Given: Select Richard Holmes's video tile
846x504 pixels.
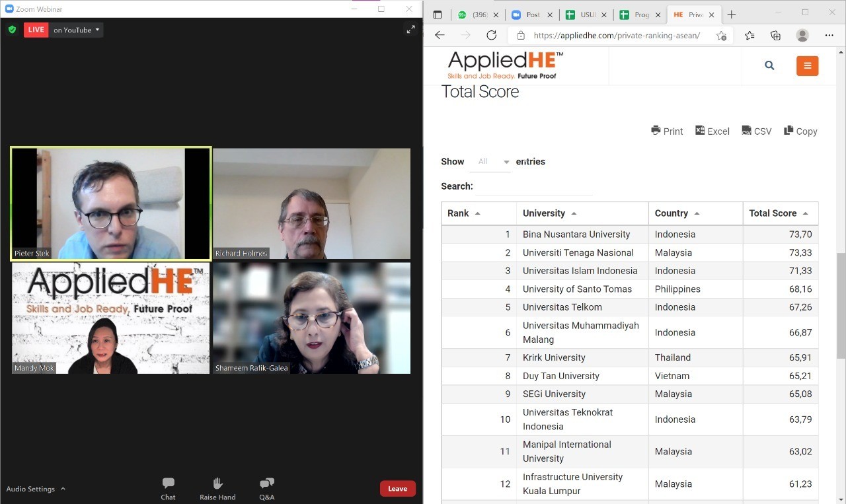Looking at the screenshot, I should [311, 203].
